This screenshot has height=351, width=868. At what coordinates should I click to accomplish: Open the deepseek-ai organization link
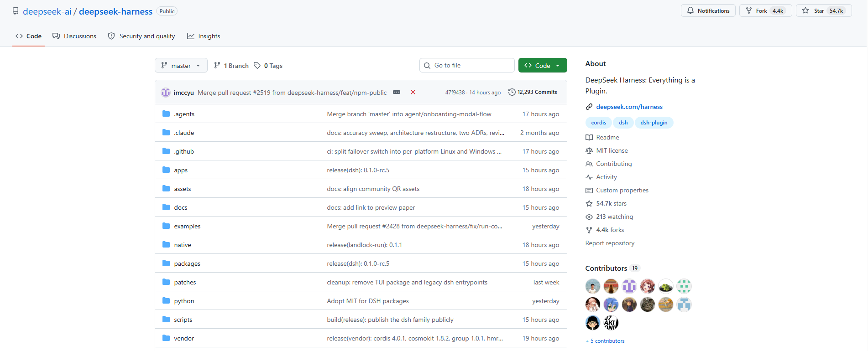pos(47,11)
